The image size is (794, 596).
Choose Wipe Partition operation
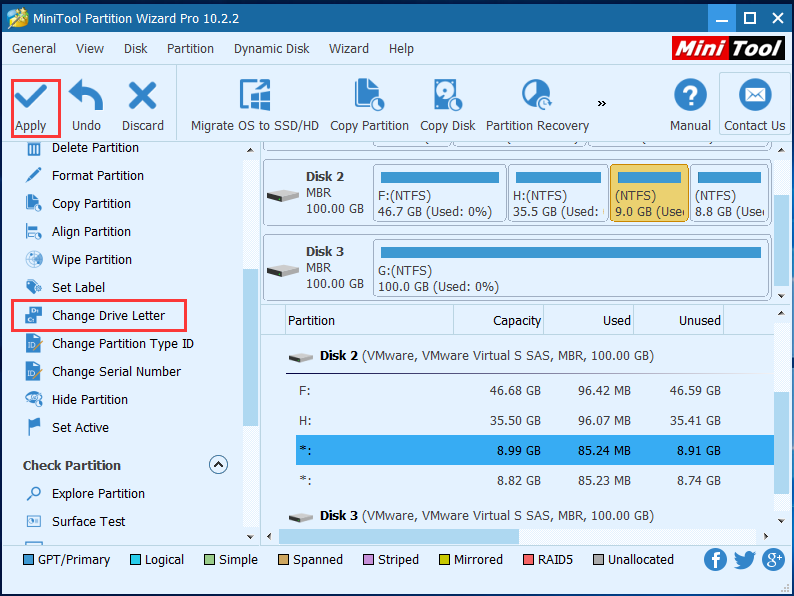click(x=92, y=259)
